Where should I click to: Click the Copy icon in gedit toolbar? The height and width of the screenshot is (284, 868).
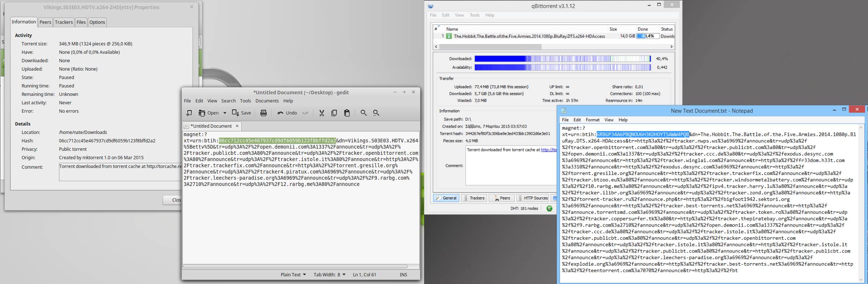pyautogui.click(x=334, y=113)
